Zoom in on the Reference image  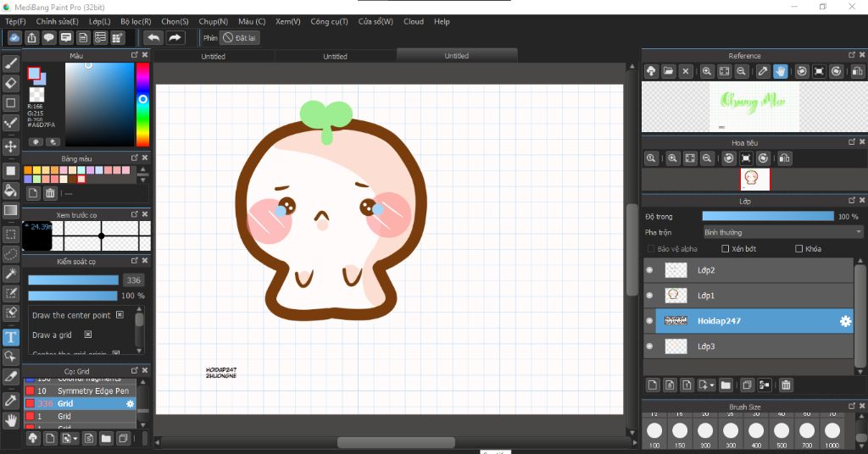(707, 71)
